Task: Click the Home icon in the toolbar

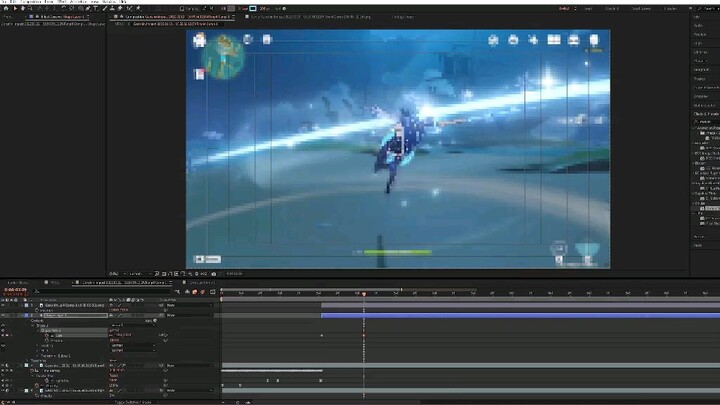Action: point(6,8)
